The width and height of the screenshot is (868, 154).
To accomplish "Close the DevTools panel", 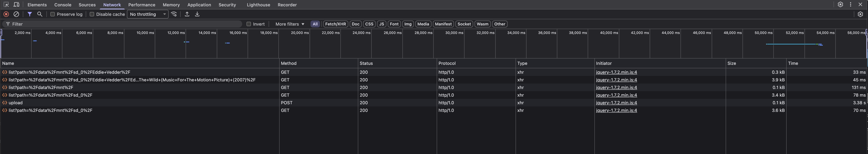I will [x=860, y=5].
